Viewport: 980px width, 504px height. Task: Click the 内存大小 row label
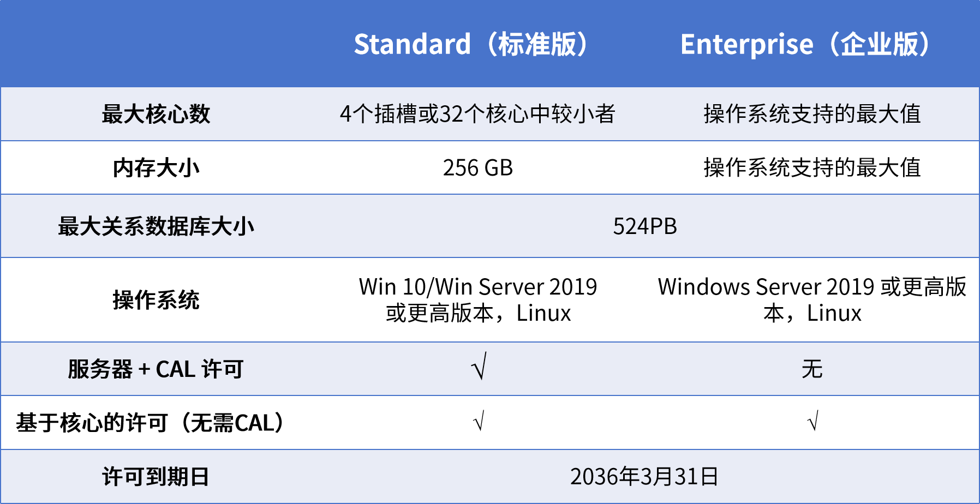156,167
